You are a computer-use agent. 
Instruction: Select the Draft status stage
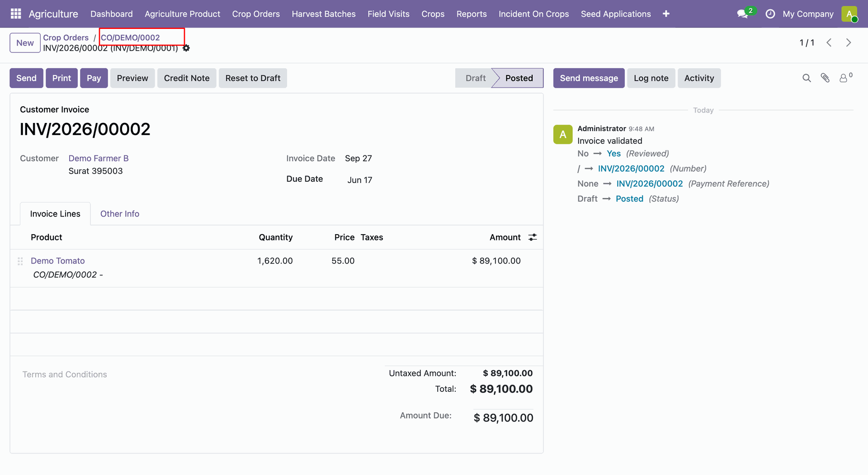click(x=476, y=78)
